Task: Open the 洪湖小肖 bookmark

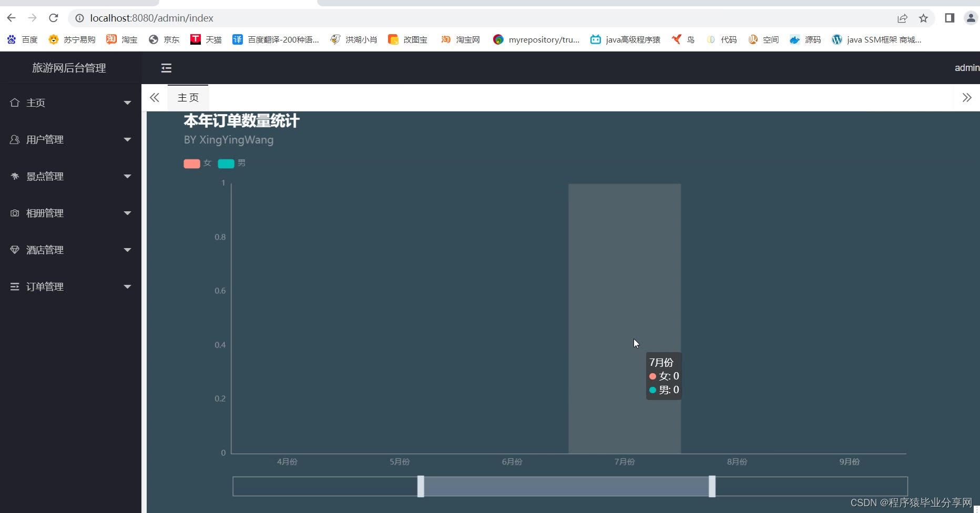Action: [354, 39]
